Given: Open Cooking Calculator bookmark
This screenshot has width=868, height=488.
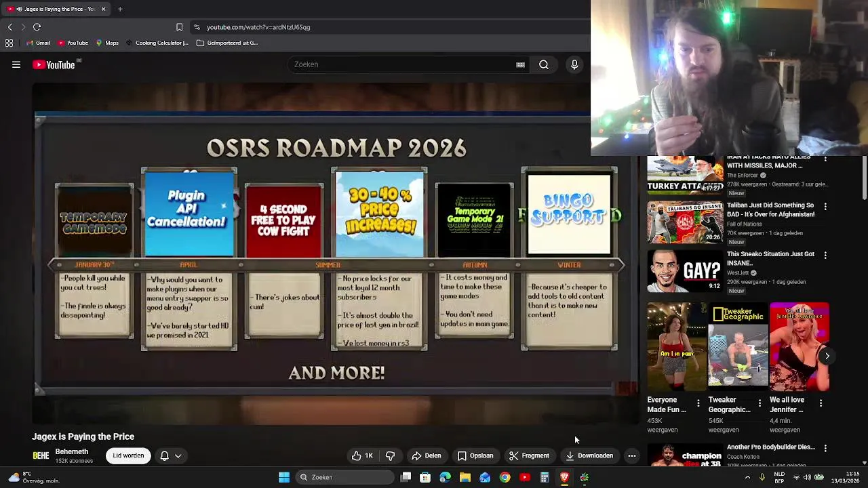Looking at the screenshot, I should tap(157, 43).
